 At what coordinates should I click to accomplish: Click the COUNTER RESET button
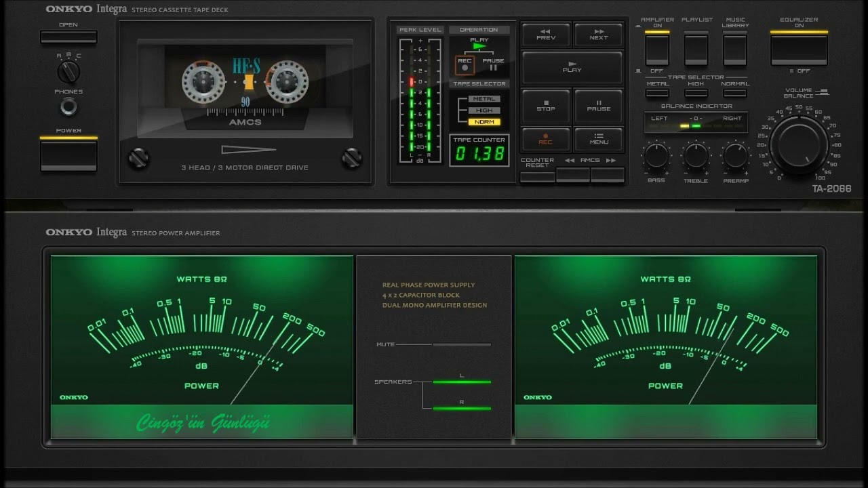coord(538,176)
